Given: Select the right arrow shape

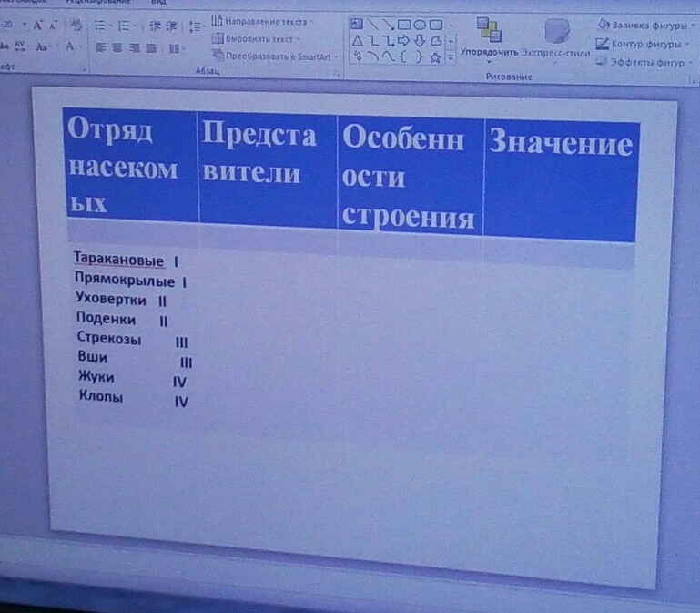Looking at the screenshot, I should click(x=404, y=41).
